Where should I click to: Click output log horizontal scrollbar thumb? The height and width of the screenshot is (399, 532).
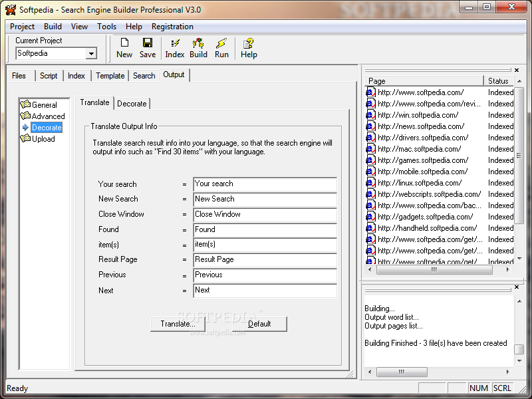point(402,372)
